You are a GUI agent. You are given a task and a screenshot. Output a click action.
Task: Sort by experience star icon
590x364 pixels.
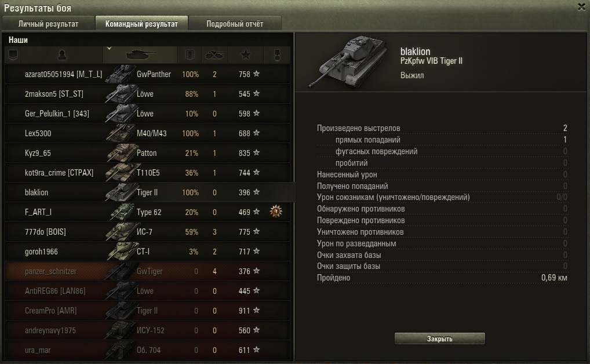(246, 55)
